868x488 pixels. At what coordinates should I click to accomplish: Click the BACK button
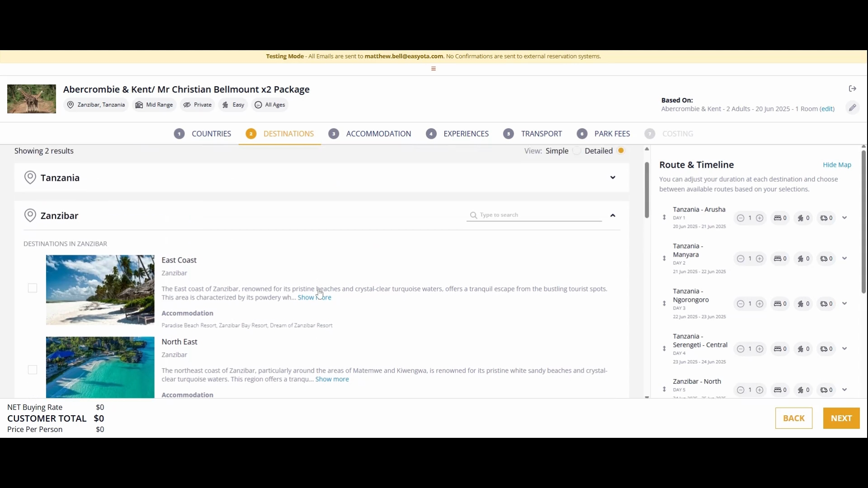[x=794, y=418]
